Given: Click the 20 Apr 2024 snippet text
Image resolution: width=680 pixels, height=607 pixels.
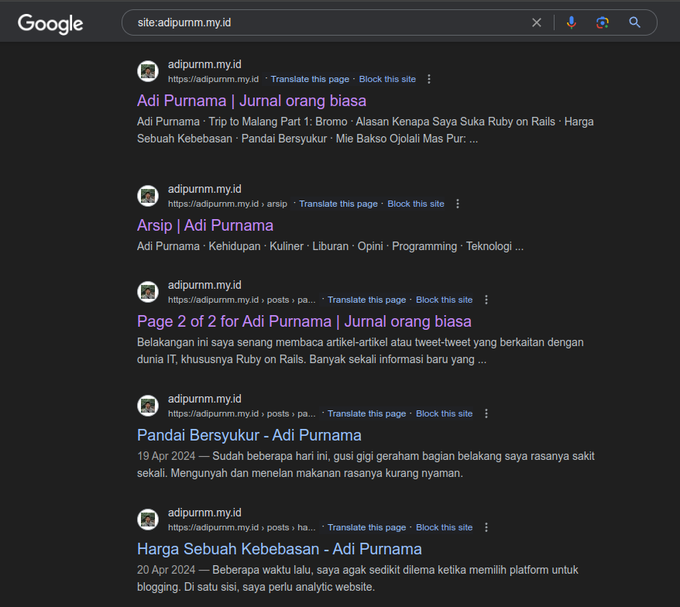Looking at the screenshot, I should pos(358,578).
